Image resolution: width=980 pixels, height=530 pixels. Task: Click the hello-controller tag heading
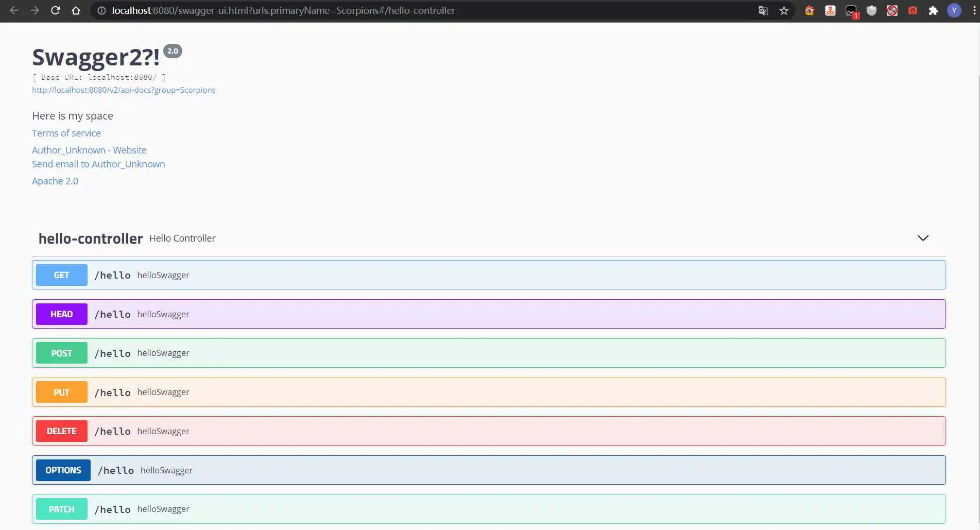[91, 238]
